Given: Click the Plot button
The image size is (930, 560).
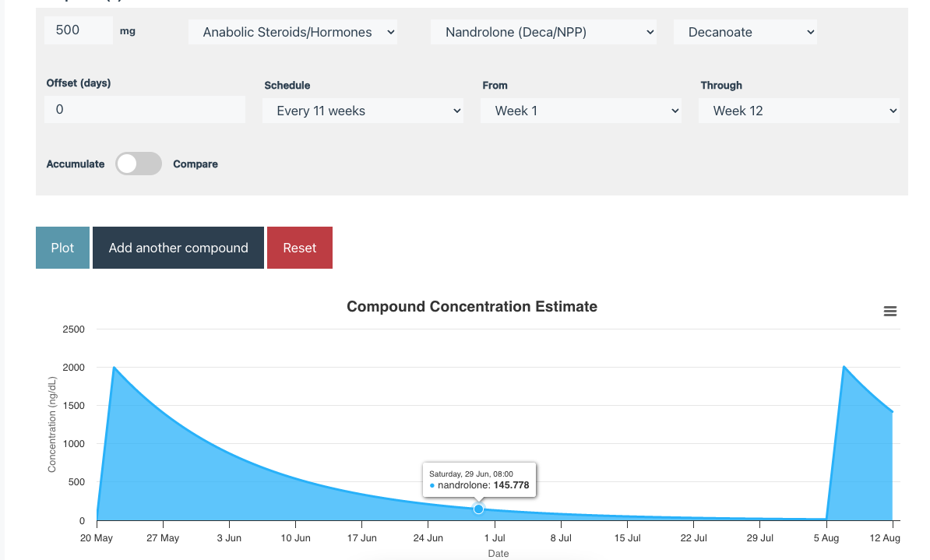Looking at the screenshot, I should (x=62, y=248).
